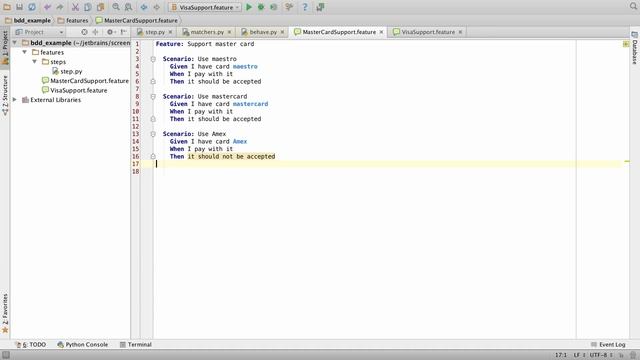
Task: Toggle the Favorites side panel
Action: (x=5, y=313)
